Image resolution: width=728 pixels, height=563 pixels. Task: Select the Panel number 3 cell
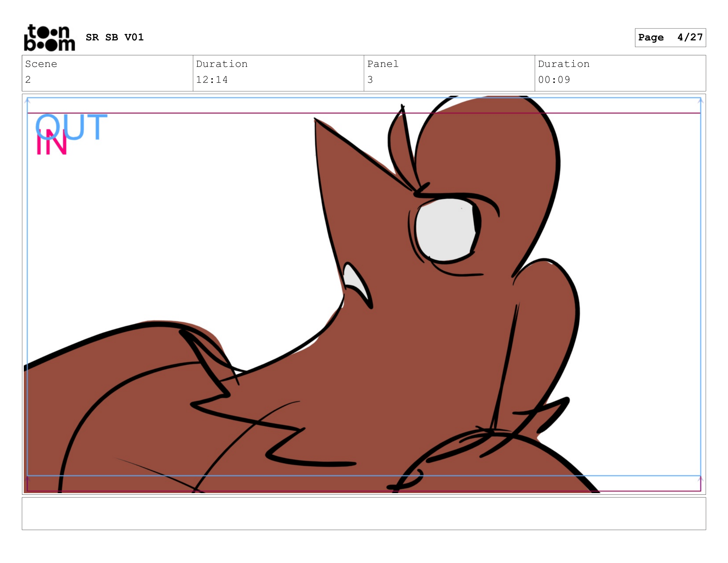(370, 80)
